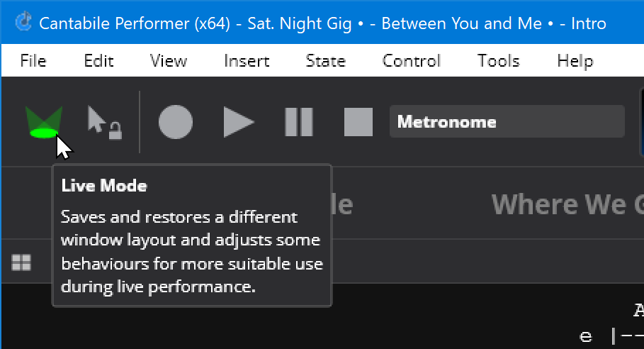Open the Edit menu
The height and width of the screenshot is (349, 644).
point(98,61)
